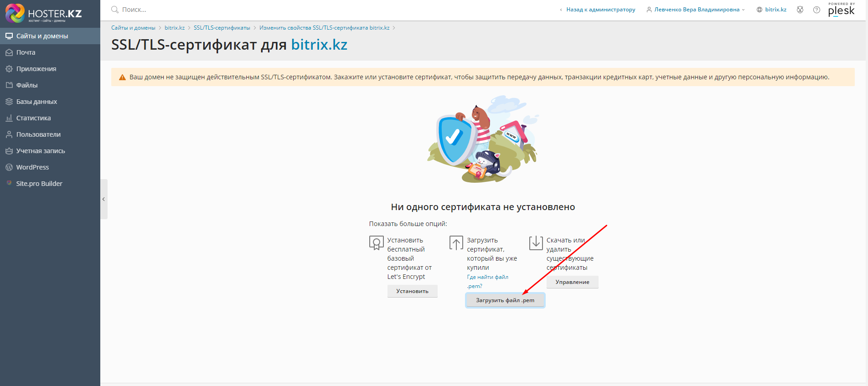Image resolution: width=868 pixels, height=386 pixels.
Task: Click Показать больше опций text
Action: [408, 224]
